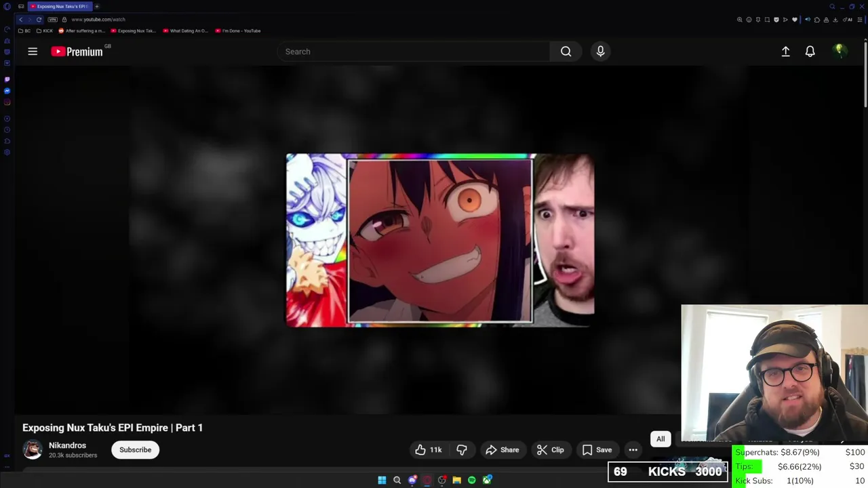Image resolution: width=868 pixels, height=488 pixels.
Task: Open history clock in browser sidebar
Action: click(x=7, y=129)
